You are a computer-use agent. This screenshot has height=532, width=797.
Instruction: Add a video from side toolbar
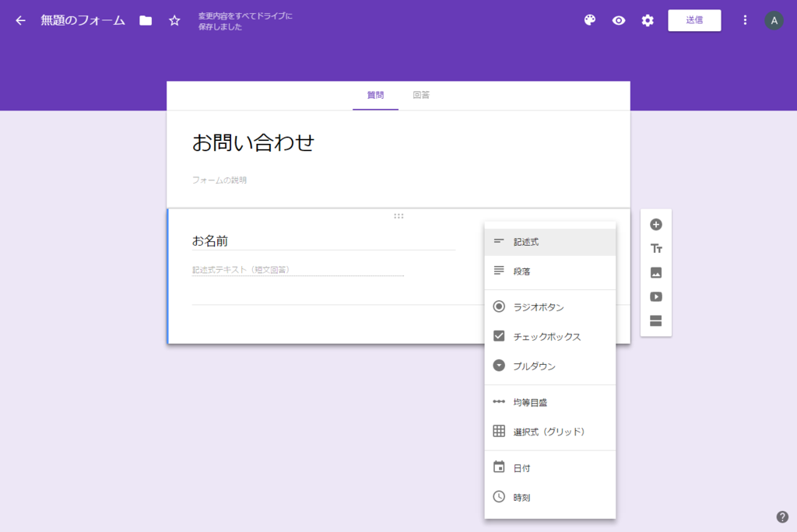click(655, 297)
